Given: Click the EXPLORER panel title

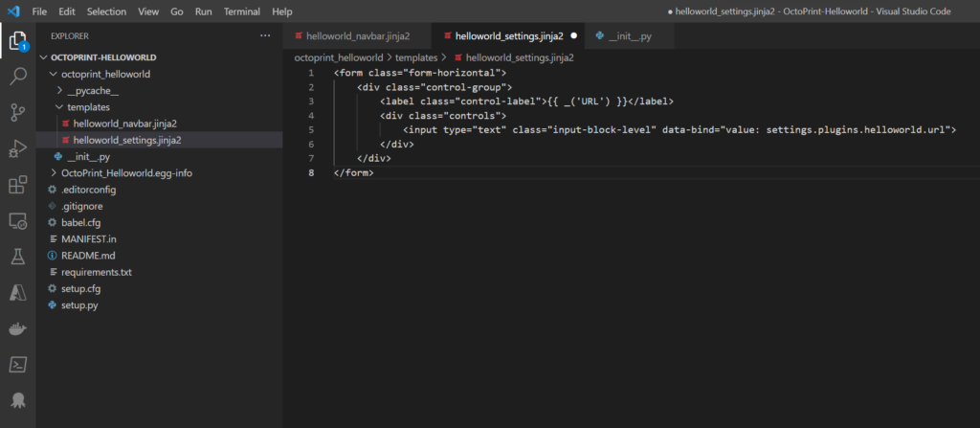Looking at the screenshot, I should pyautogui.click(x=70, y=36).
